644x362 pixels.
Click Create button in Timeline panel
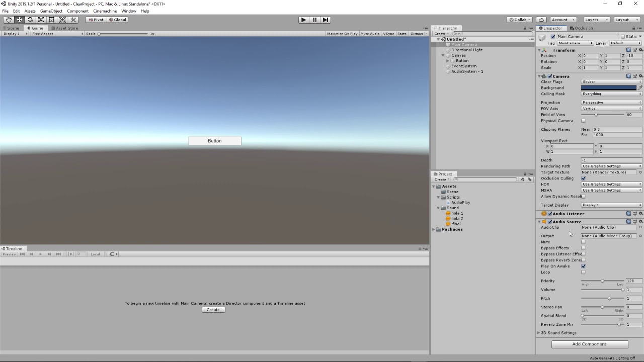(213, 310)
